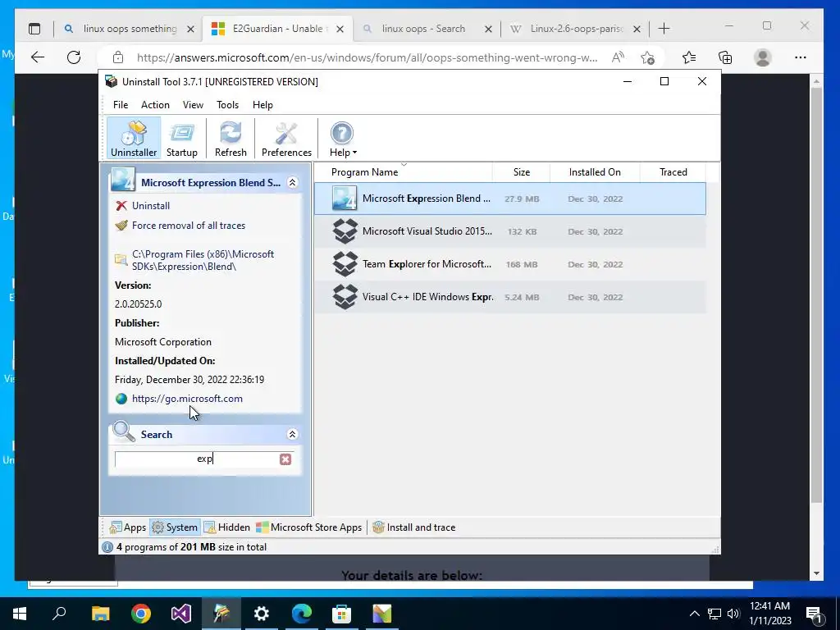Select Team Explorer for Microsoft row
The width and height of the screenshot is (840, 630).
509,264
